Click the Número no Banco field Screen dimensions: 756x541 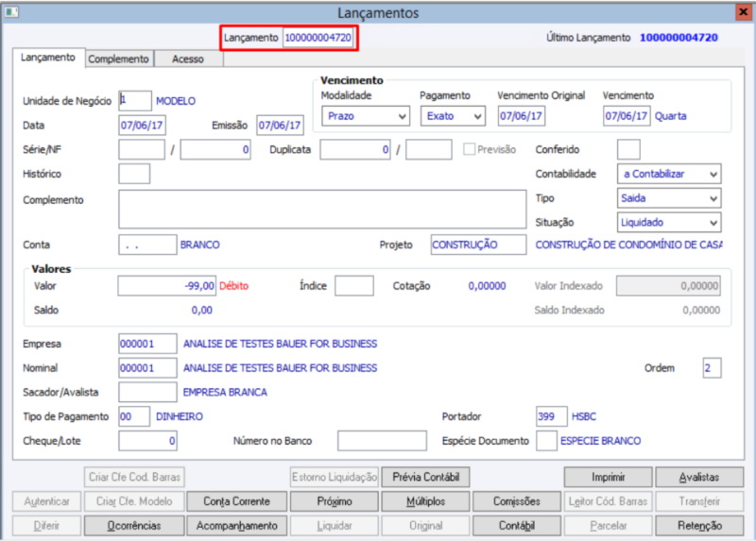[x=382, y=441]
